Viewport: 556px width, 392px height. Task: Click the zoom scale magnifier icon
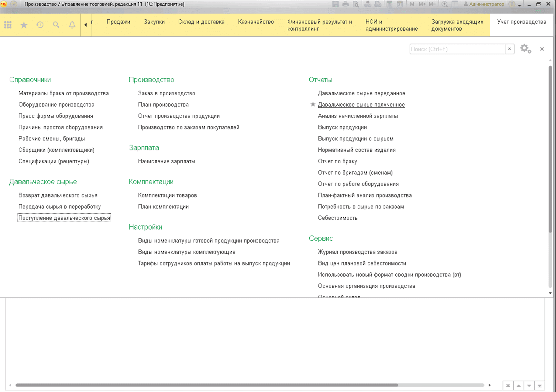[445, 4]
